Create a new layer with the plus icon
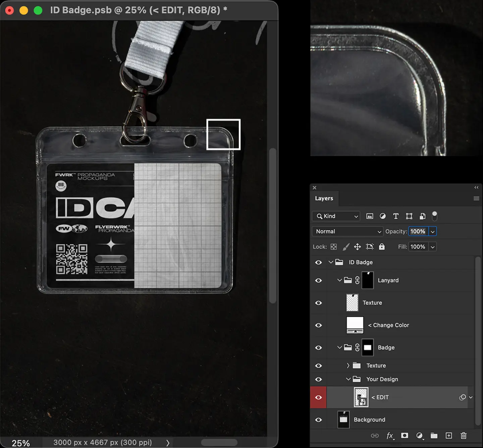483x448 pixels. coord(449,436)
